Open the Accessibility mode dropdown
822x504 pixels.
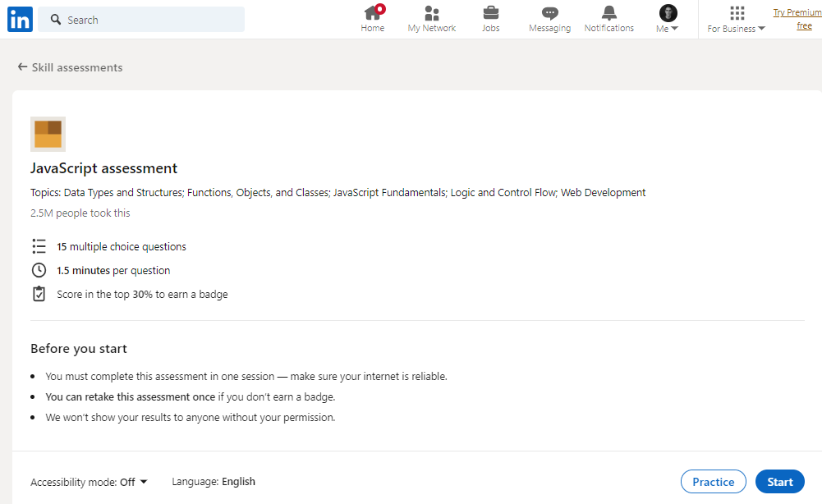pyautogui.click(x=90, y=482)
